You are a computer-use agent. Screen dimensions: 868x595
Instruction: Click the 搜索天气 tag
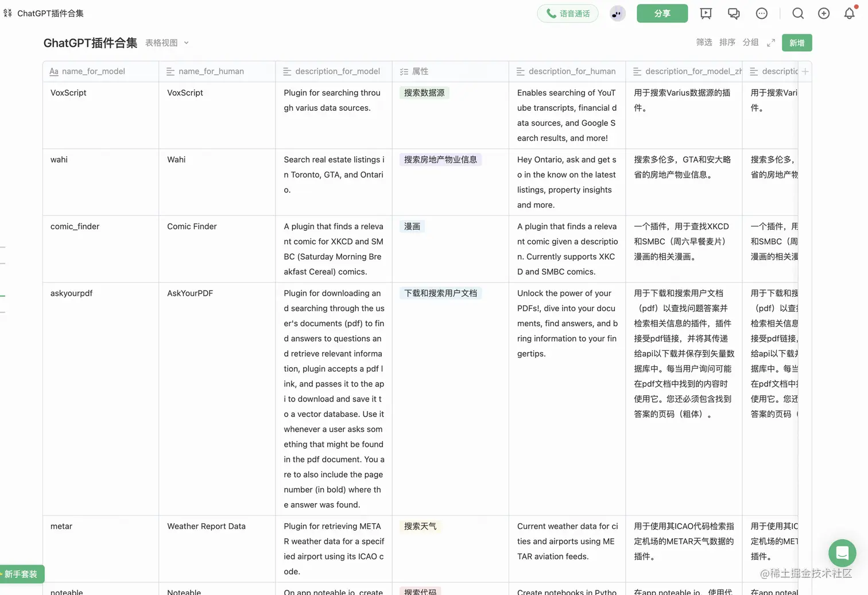point(420,526)
